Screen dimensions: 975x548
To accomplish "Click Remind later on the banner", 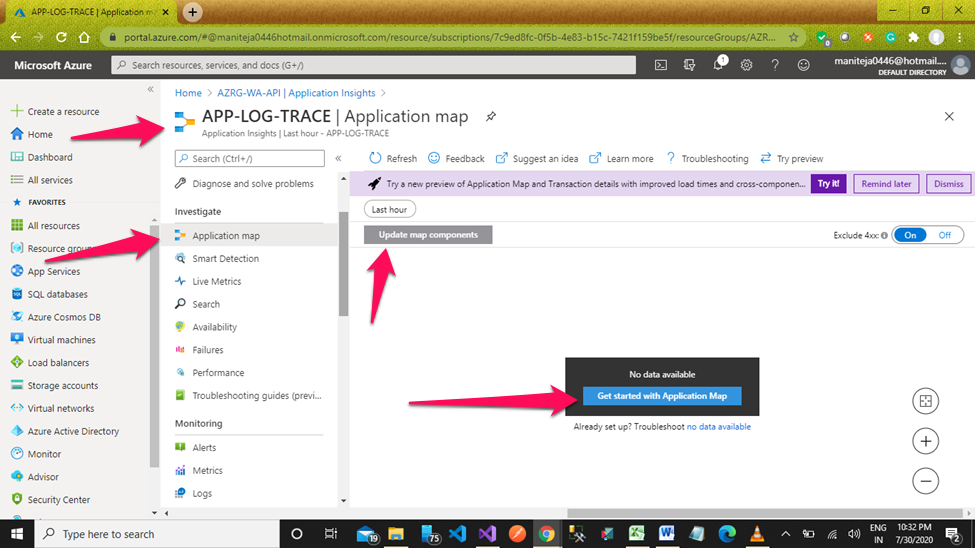I will click(x=886, y=183).
